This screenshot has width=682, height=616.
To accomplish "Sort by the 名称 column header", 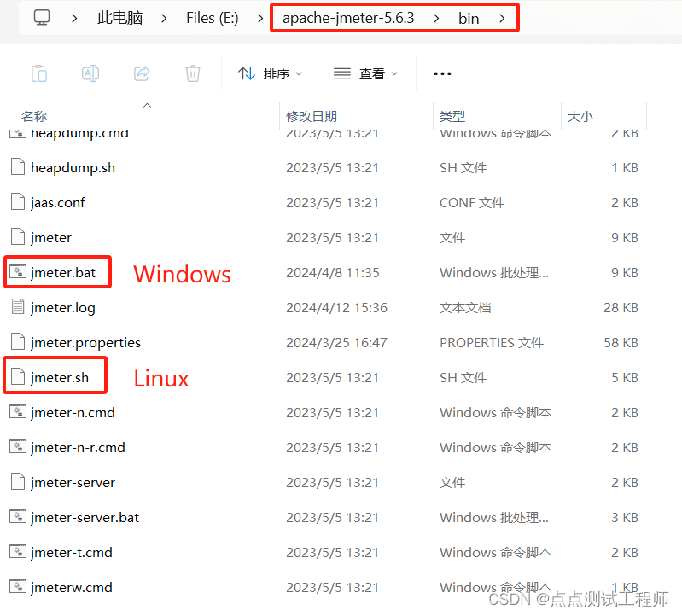I will [x=34, y=117].
